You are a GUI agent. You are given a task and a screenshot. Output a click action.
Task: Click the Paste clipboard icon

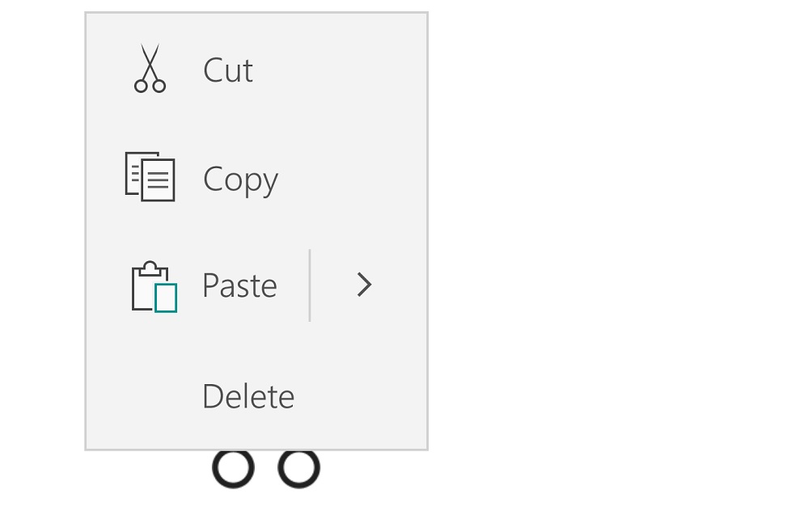point(154,286)
